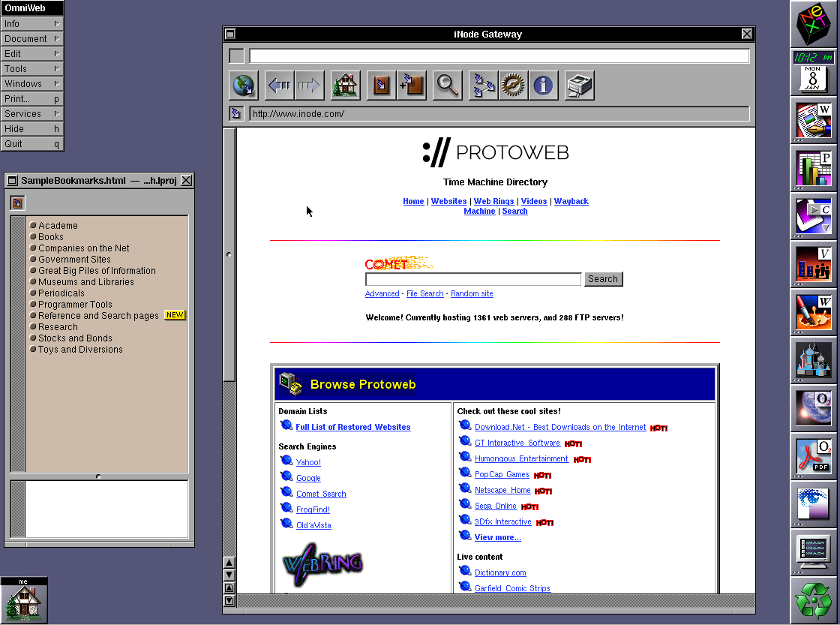The width and height of the screenshot is (840, 625).
Task: Choose Hide in the OmniWeb menu
Action: (x=32, y=128)
